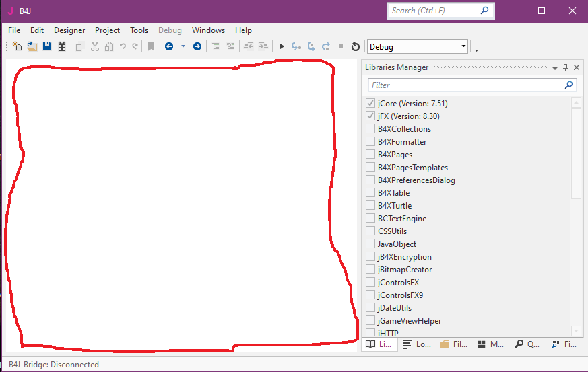Switch to the Files Manager tab
Viewport: 588px width, 372px height.
click(454, 344)
